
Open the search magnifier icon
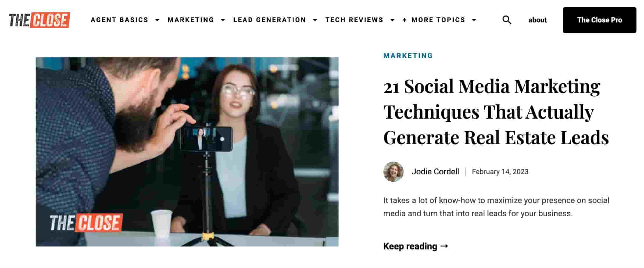point(507,20)
